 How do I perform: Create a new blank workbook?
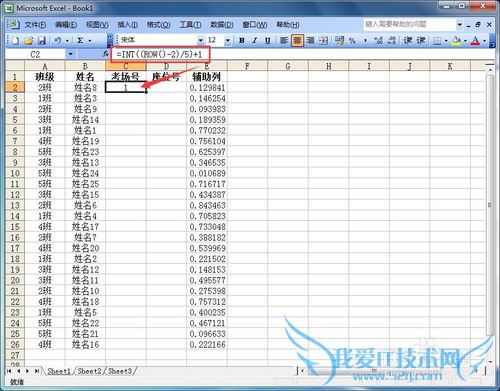15,40
